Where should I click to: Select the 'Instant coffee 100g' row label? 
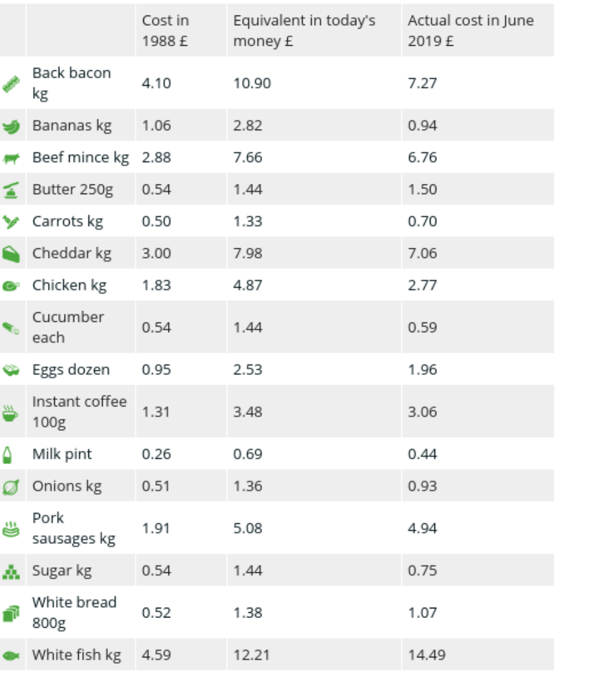tap(79, 412)
